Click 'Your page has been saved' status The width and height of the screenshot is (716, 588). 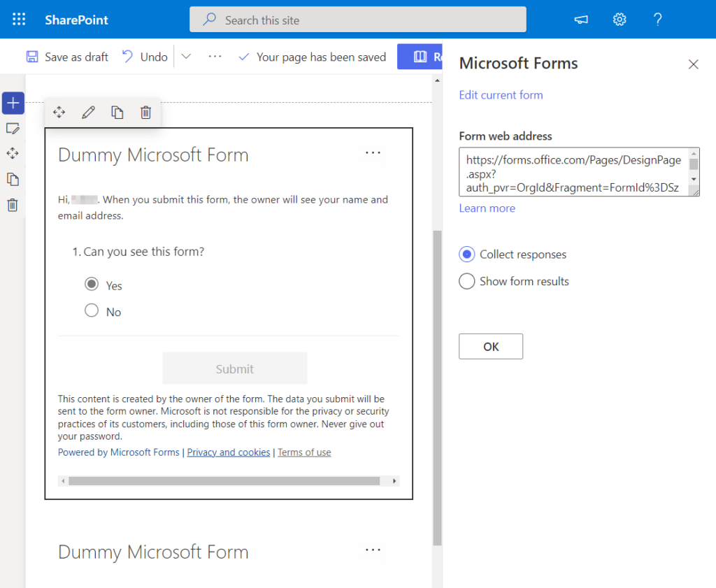click(x=313, y=57)
